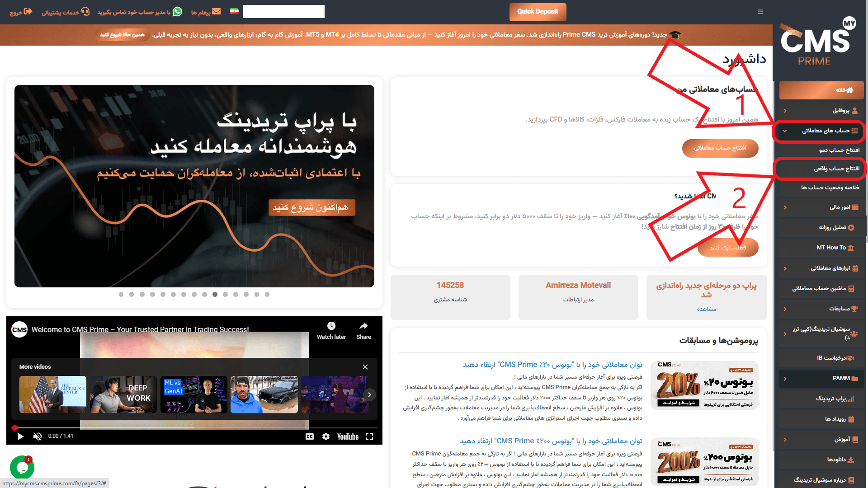Open ماشین حساب معاملاتی calculator item

[821, 289]
